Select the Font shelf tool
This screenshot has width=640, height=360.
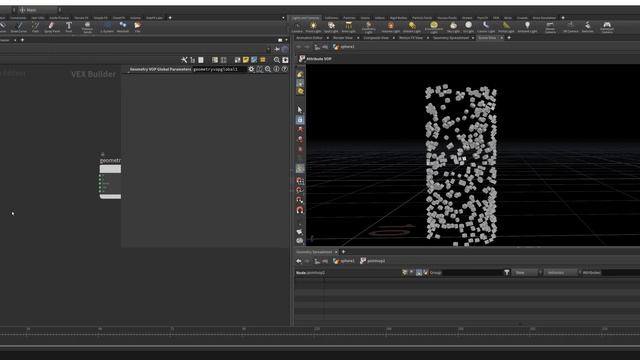69,27
